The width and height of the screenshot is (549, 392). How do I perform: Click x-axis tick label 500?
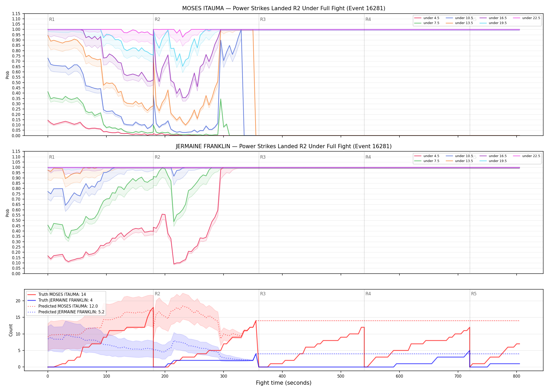coord(341,376)
